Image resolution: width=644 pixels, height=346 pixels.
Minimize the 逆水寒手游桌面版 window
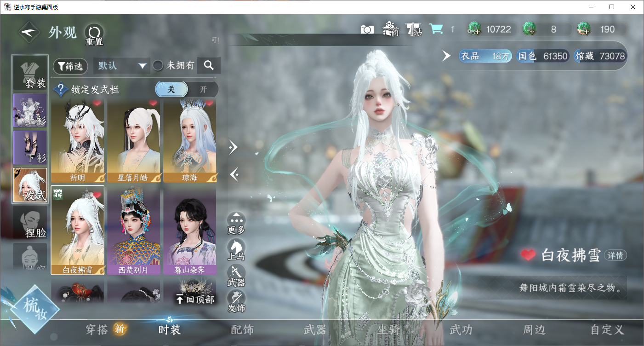click(591, 7)
